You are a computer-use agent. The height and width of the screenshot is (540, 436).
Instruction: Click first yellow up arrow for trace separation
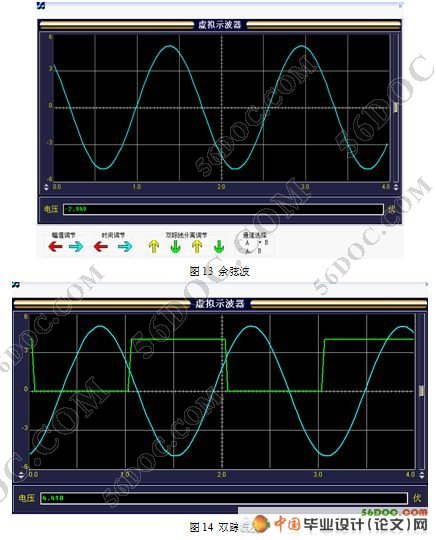point(154,247)
